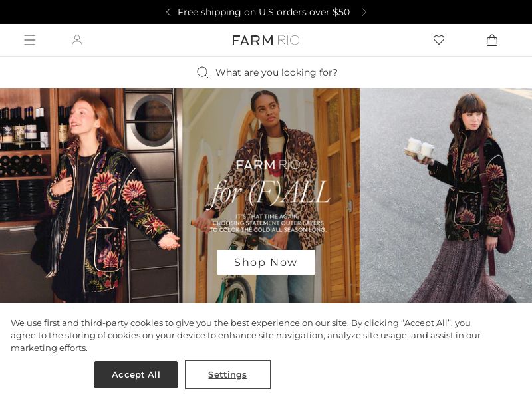
Task: Select the left hero image of laughing woman
Action: [x=91, y=199]
